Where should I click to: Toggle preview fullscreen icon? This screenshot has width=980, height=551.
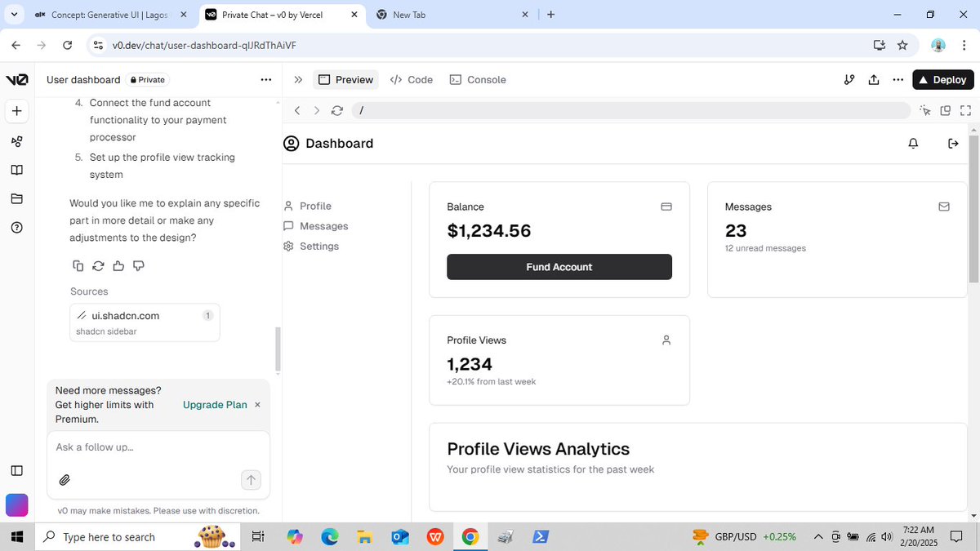(x=966, y=110)
